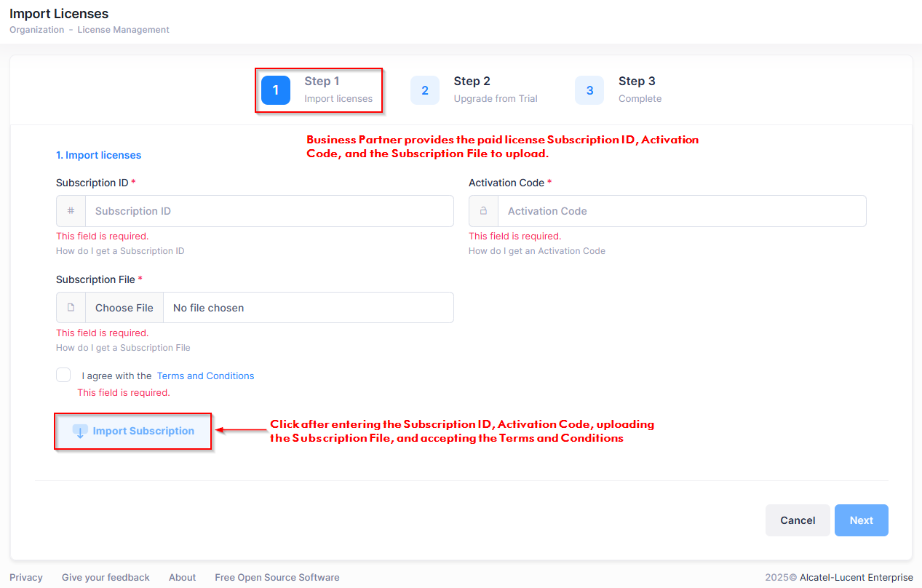The width and height of the screenshot is (922, 588).
Task: Open the Privacy footer link
Action: pyautogui.click(x=26, y=578)
